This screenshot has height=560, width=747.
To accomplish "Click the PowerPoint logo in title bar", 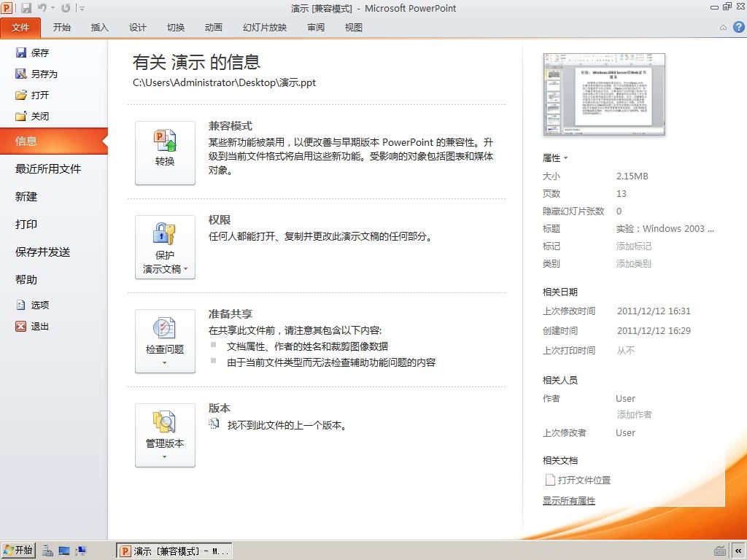I will click(x=7, y=7).
